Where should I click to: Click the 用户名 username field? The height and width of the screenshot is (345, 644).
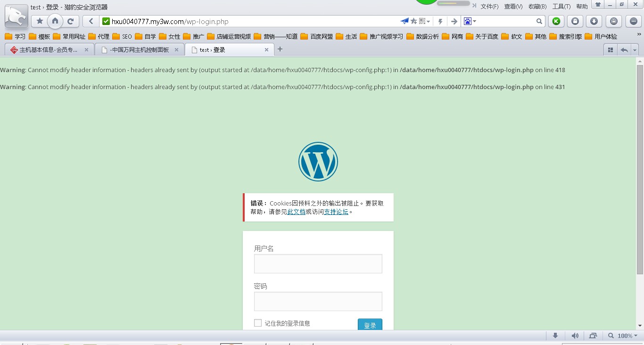(x=318, y=263)
